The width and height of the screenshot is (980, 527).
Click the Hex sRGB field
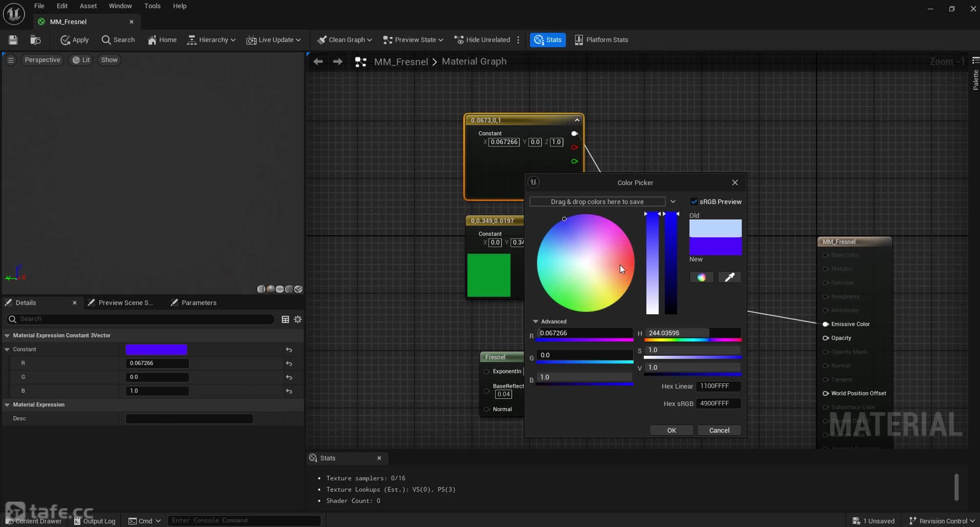pyautogui.click(x=718, y=404)
